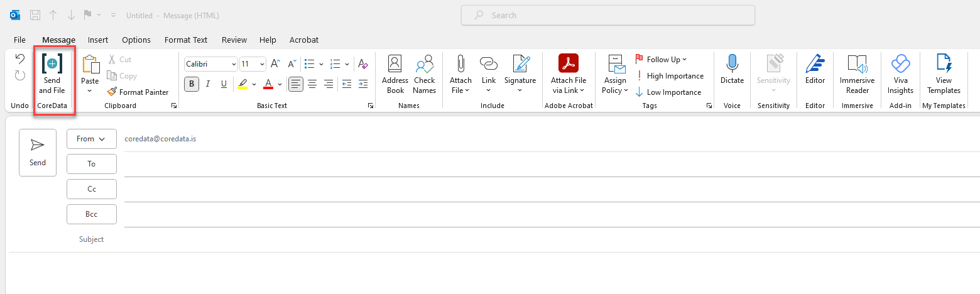Toggle Italic formatting

[207, 84]
